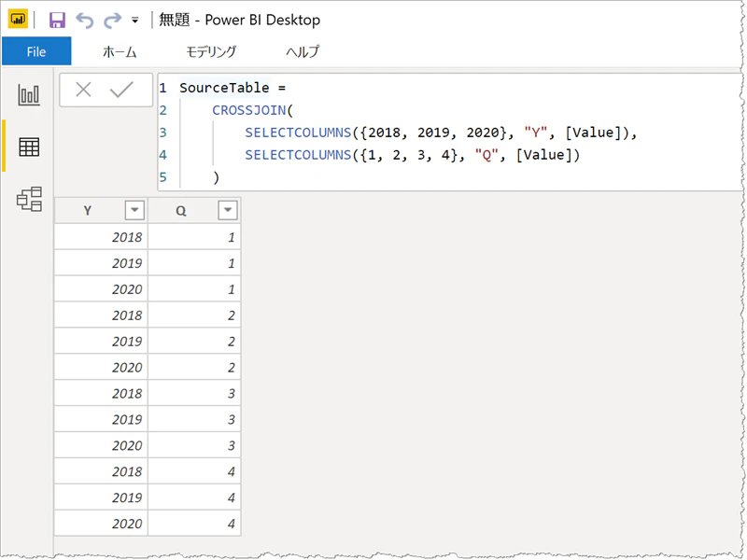Click the Power BI logo icon

[x=18, y=20]
